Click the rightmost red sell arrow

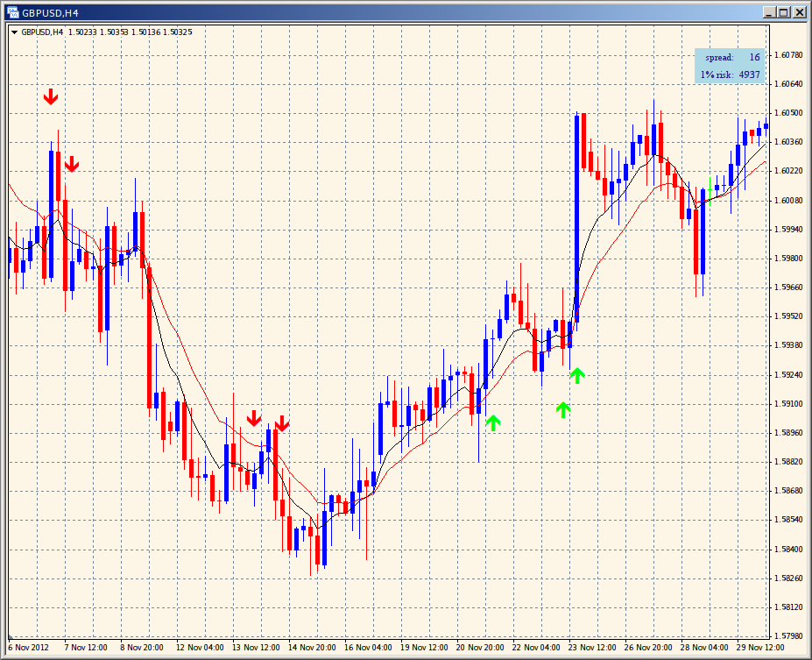tap(281, 424)
